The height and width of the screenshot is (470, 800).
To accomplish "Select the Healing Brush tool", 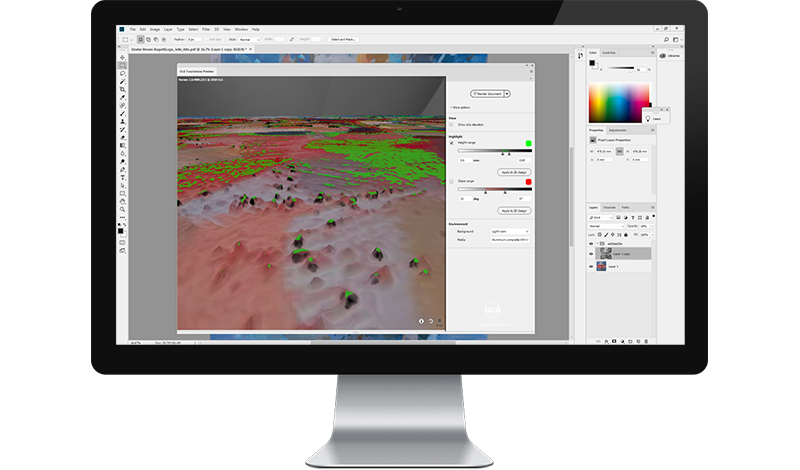I will coord(122,106).
